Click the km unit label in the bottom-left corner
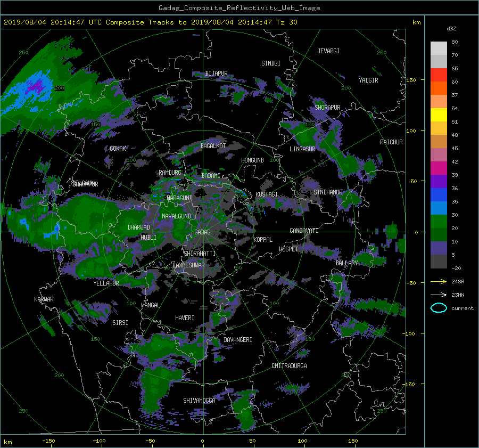 pos(8,442)
